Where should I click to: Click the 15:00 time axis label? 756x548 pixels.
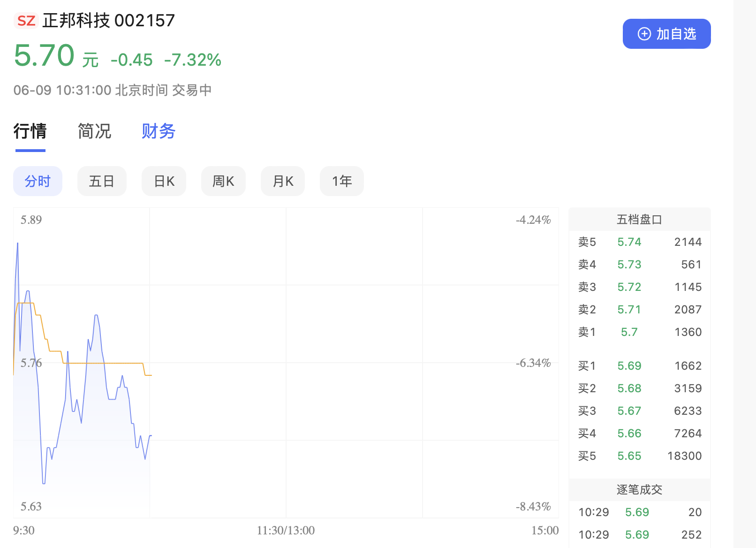(545, 530)
